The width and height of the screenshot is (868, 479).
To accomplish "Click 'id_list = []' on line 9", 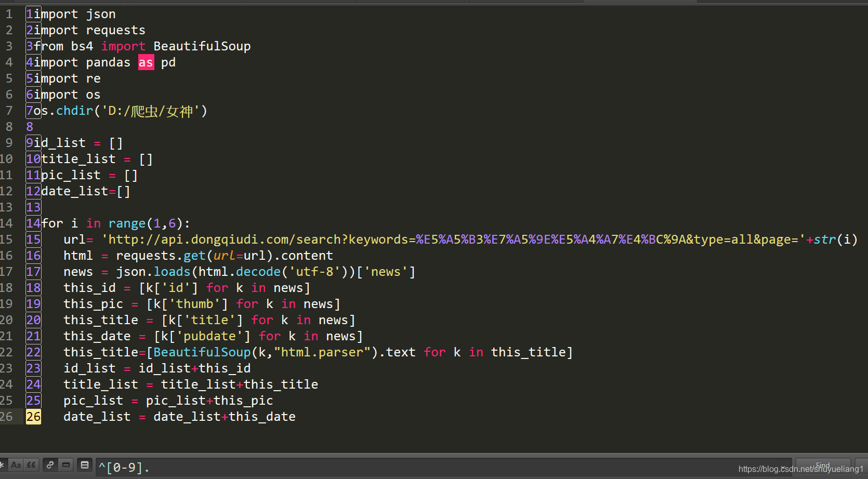I will pyautogui.click(x=78, y=143).
